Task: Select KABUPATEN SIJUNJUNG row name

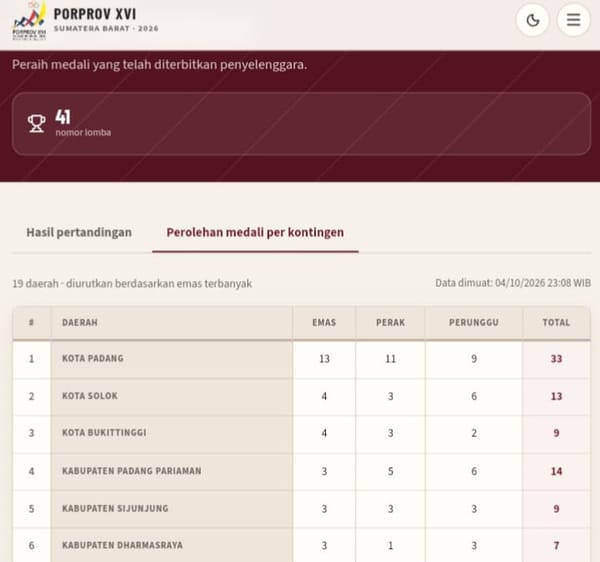Action: [115, 508]
